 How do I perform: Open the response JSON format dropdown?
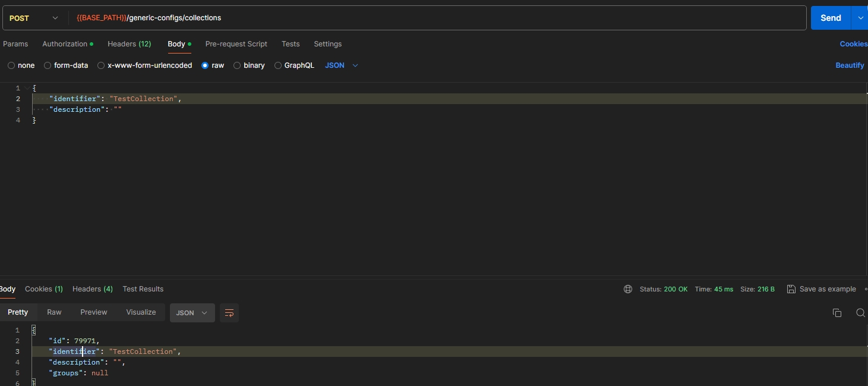tap(192, 313)
